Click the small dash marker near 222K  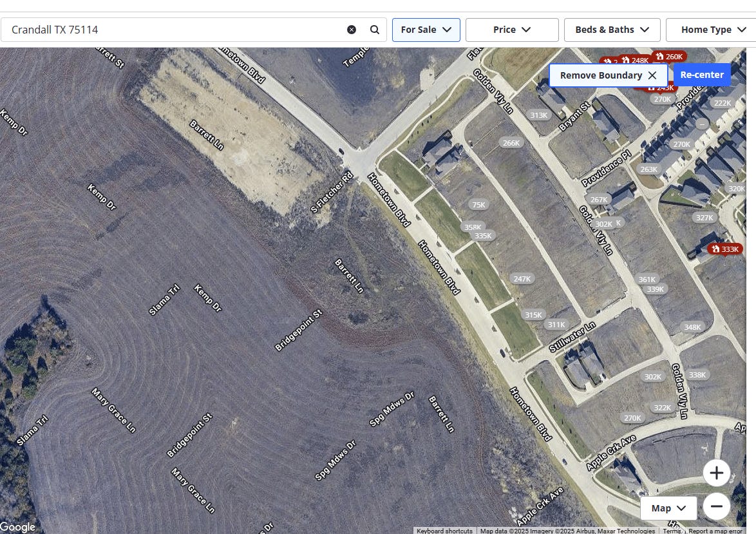(x=702, y=124)
